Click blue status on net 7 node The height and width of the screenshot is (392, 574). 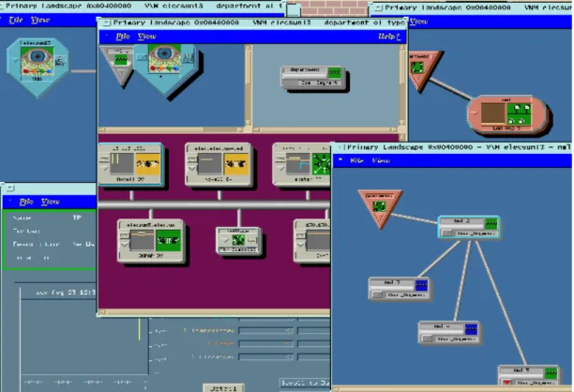[421, 285]
